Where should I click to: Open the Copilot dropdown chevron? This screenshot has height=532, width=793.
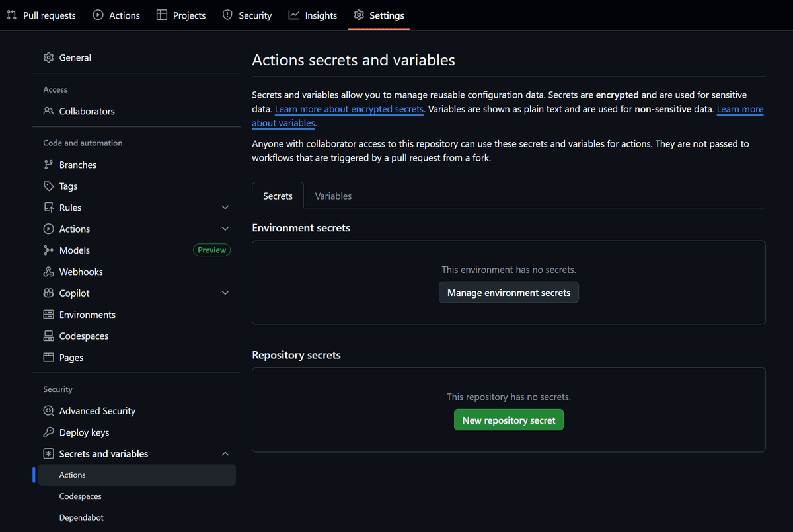tap(225, 292)
